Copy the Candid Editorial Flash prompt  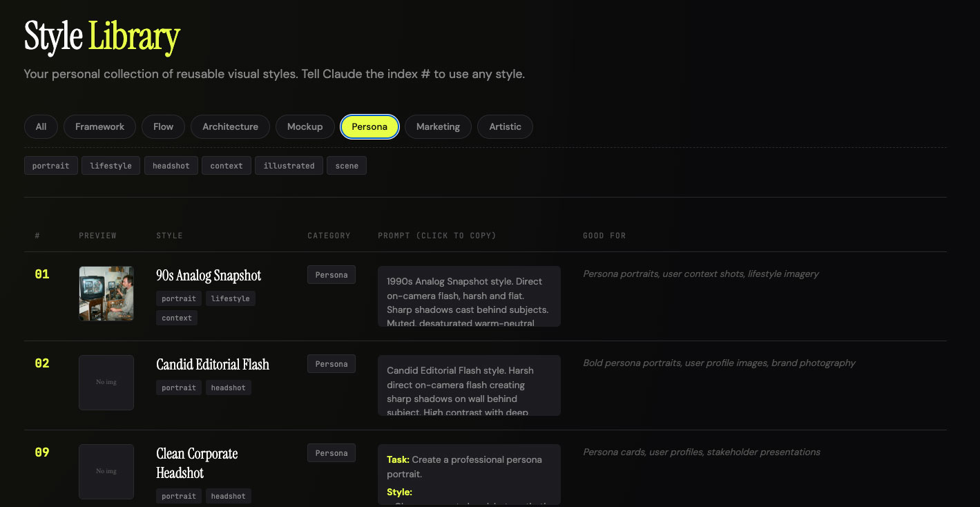469,385
